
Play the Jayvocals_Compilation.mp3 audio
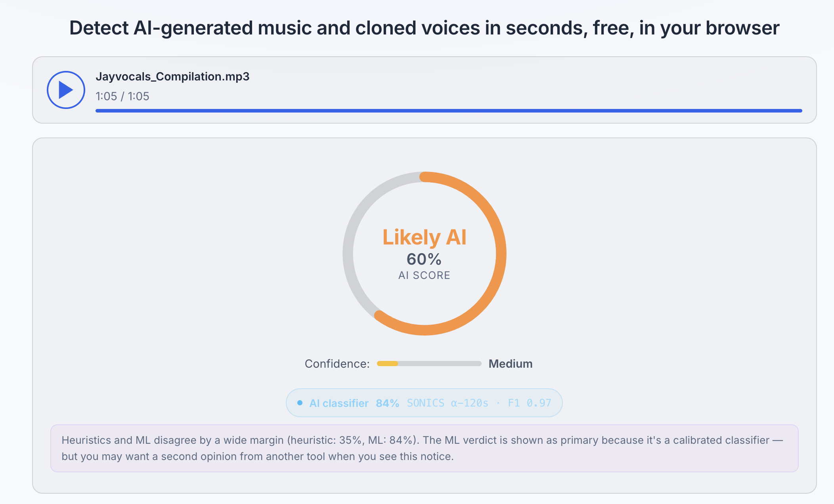click(x=66, y=90)
